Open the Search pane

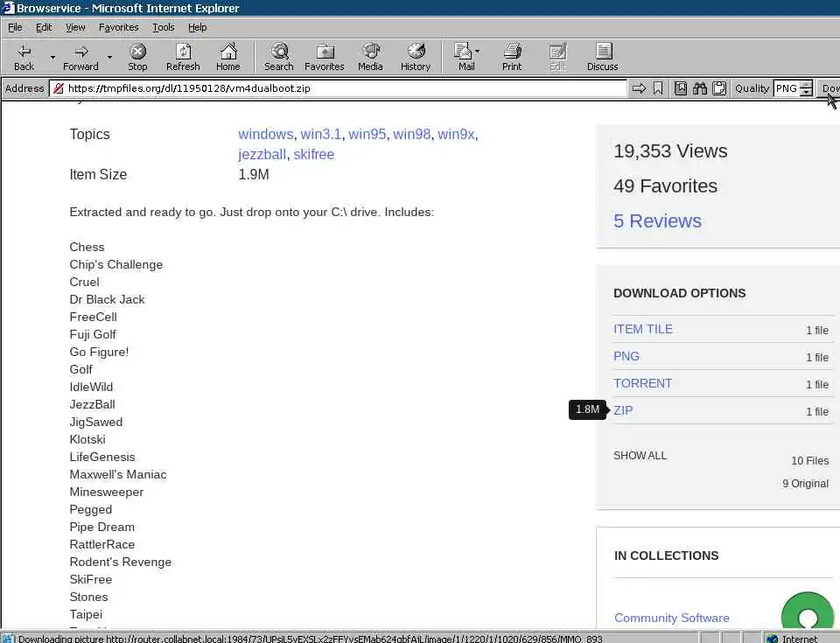coord(279,57)
